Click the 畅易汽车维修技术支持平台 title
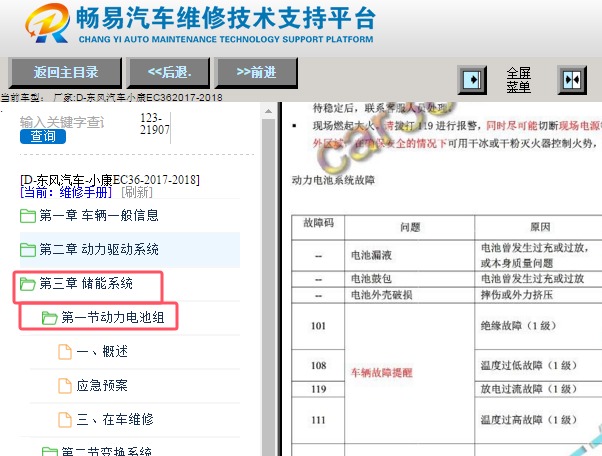The image size is (602, 456). point(225,18)
